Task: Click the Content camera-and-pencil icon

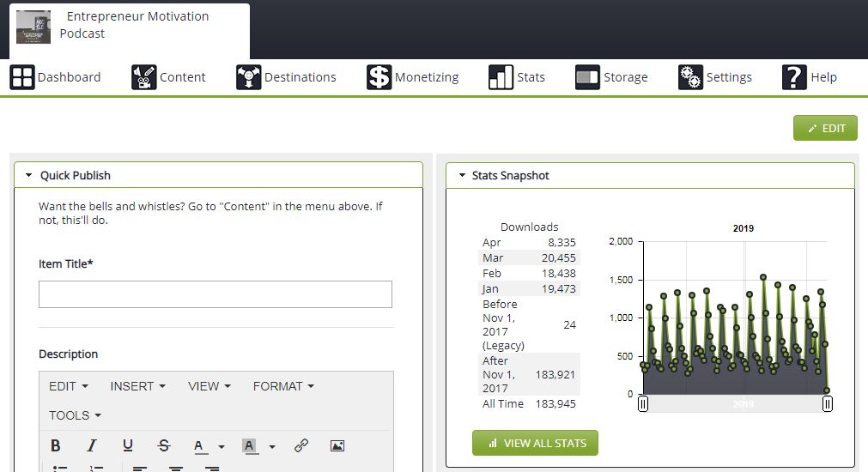Action: pos(144,77)
